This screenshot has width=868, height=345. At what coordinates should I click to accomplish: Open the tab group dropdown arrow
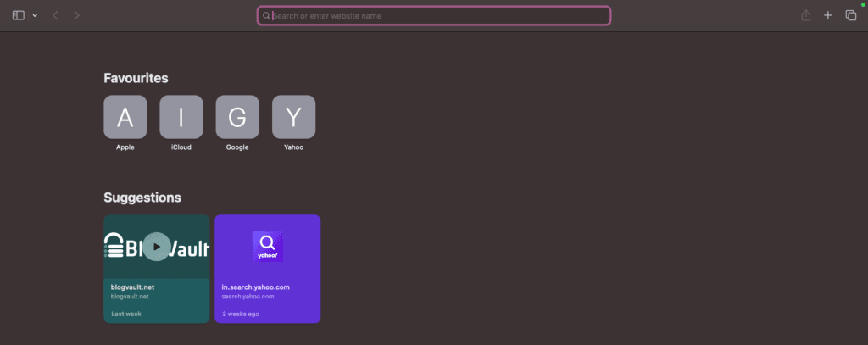(x=35, y=15)
